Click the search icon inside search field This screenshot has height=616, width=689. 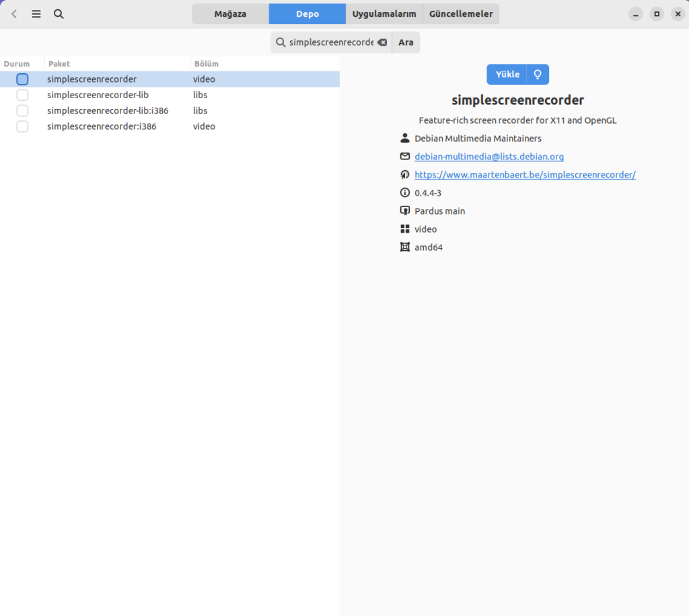pyautogui.click(x=281, y=42)
